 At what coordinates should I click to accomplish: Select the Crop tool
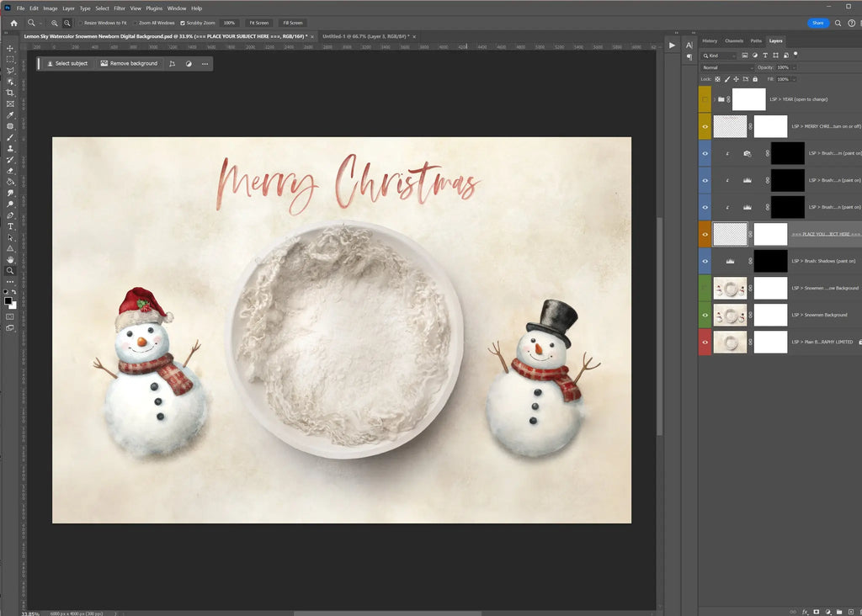[10, 93]
